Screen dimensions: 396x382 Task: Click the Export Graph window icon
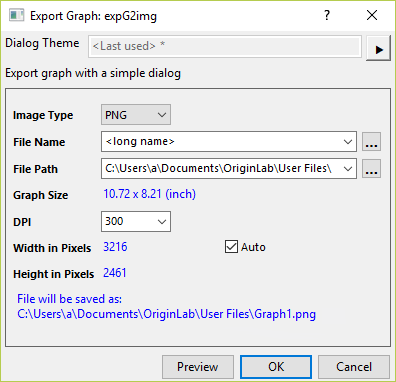16,15
